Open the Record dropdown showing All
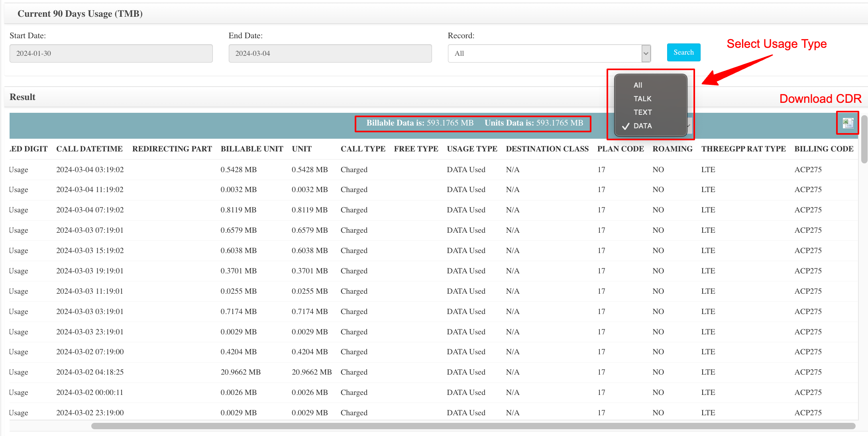Screen dimensions: 868x436 click(x=549, y=53)
